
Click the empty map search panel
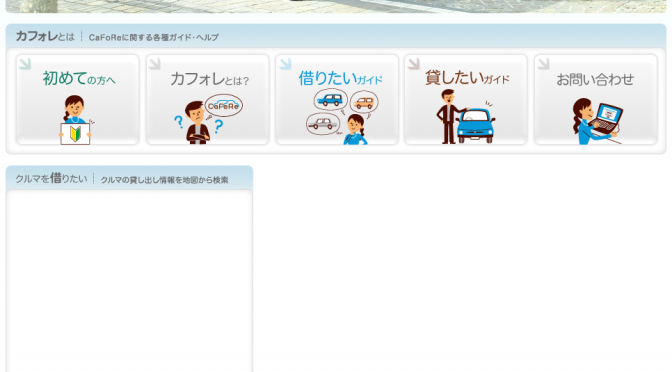[x=129, y=282]
